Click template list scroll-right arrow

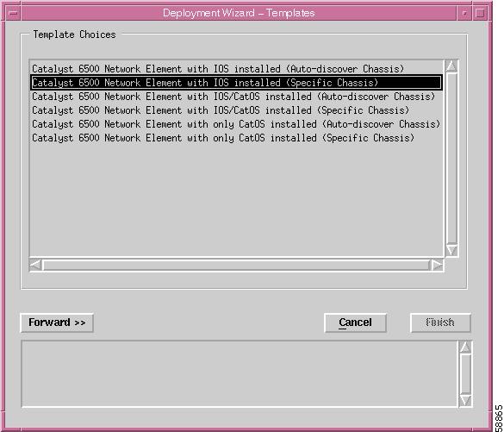437,266
